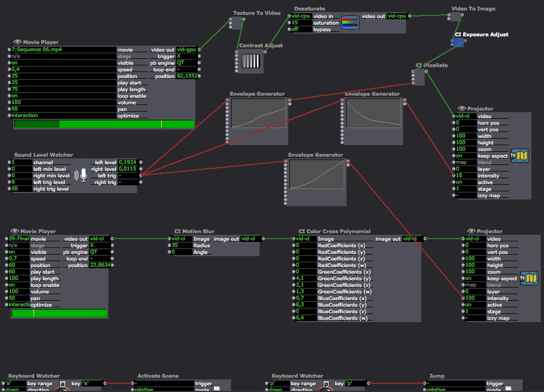Open the Sound Level Watcher channel value
Viewport: 544px width, 392px height.
(x=21, y=162)
